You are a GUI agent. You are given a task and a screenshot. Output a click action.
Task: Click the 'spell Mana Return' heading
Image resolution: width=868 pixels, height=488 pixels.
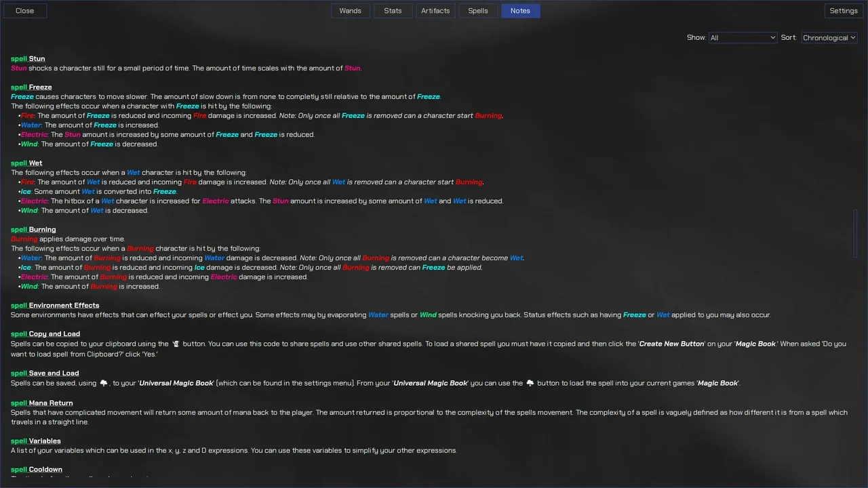click(42, 403)
